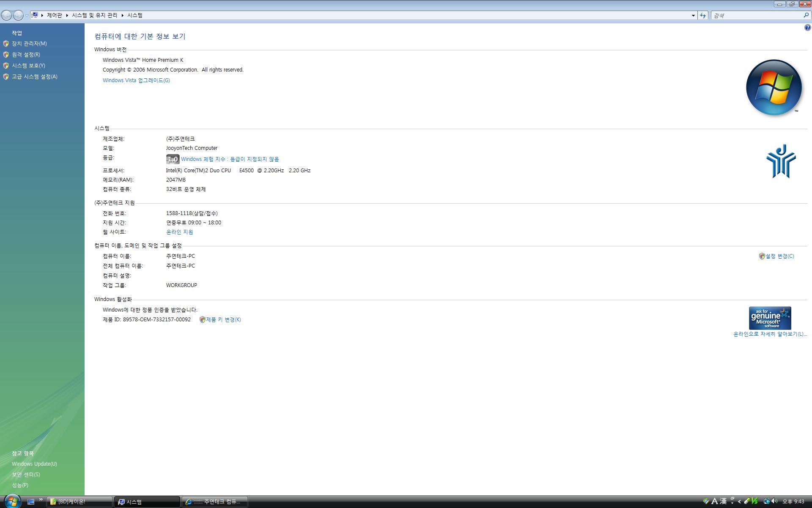Click the shield icon beside 고급 시스템 설정

coord(6,77)
